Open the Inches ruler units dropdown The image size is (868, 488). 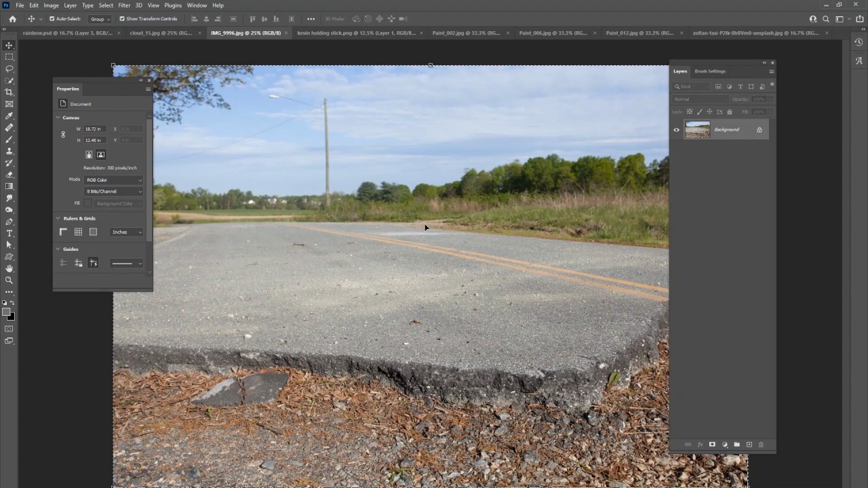(127, 232)
